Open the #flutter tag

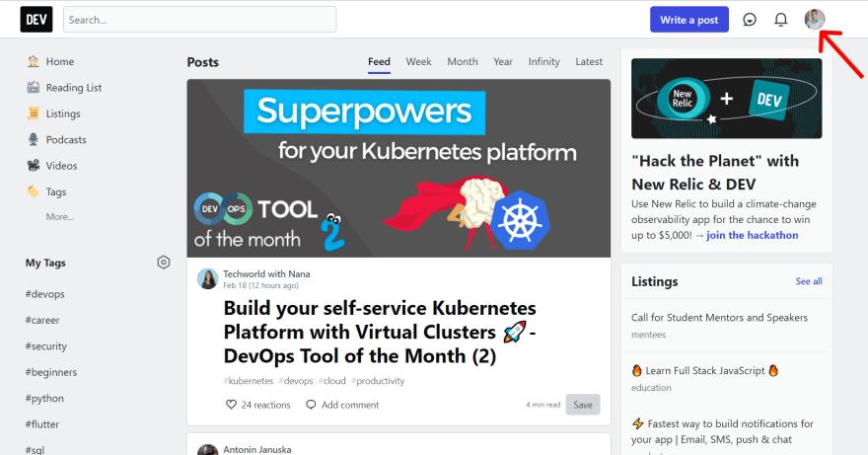42,424
